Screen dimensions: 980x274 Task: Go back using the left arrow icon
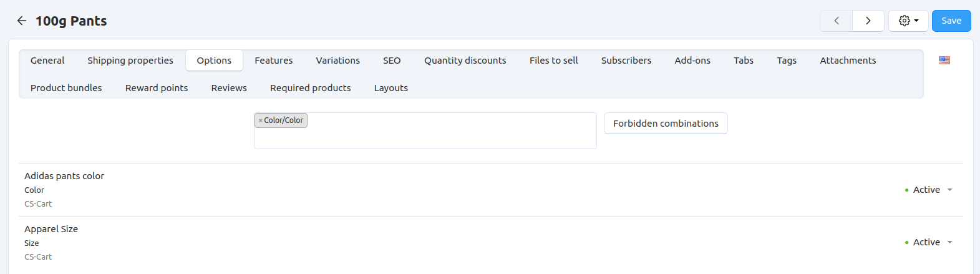click(x=22, y=21)
